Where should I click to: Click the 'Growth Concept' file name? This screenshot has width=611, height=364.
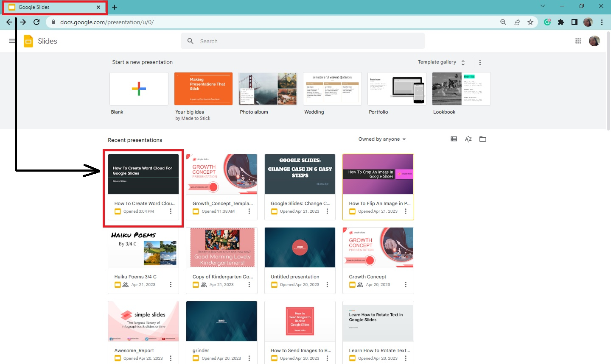[367, 277]
